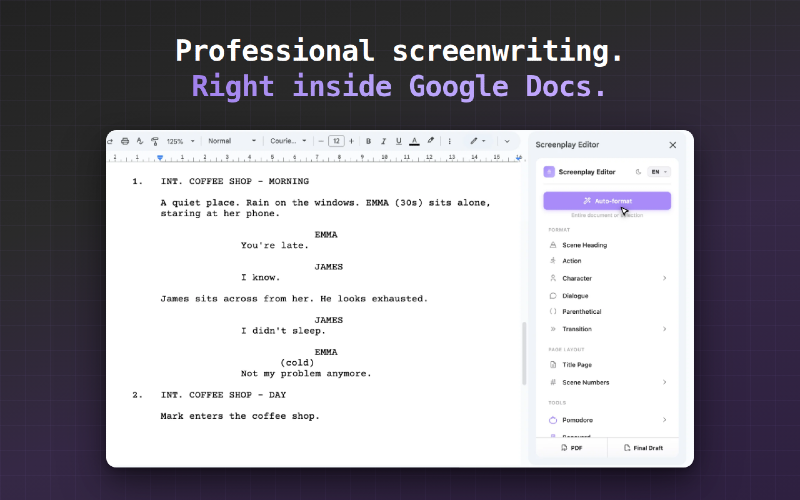Viewport: 800px width, 500px height.
Task: Click the Scene Numbers option
Action: coord(607,382)
